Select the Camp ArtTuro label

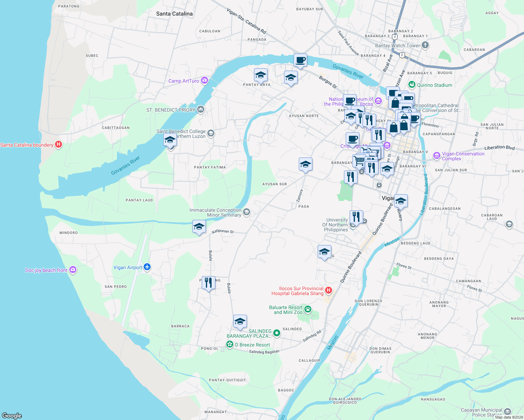coord(184,81)
